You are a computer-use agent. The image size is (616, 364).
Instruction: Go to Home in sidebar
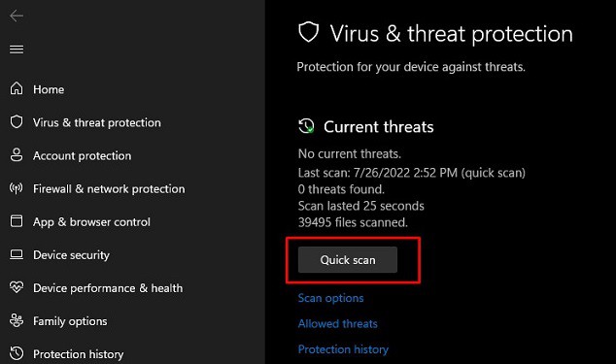pos(49,89)
